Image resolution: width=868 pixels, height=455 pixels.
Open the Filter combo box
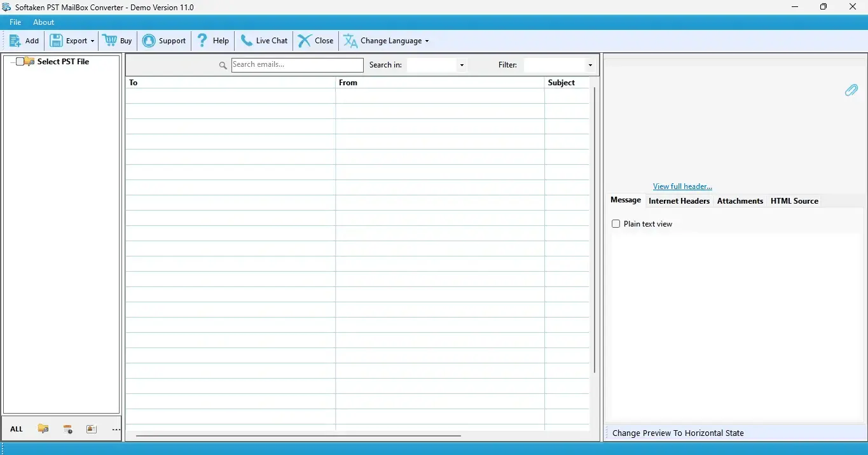559,65
